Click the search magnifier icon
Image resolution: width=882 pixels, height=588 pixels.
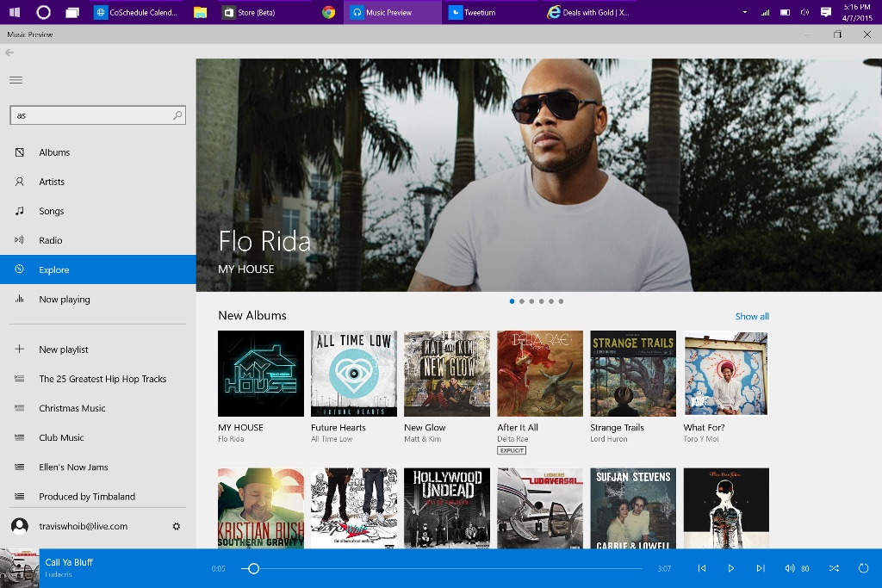(177, 115)
